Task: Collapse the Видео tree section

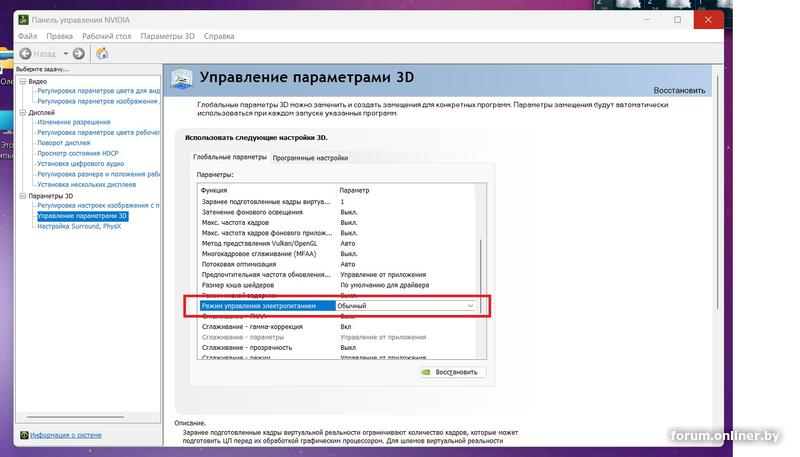Action: pyautogui.click(x=22, y=81)
